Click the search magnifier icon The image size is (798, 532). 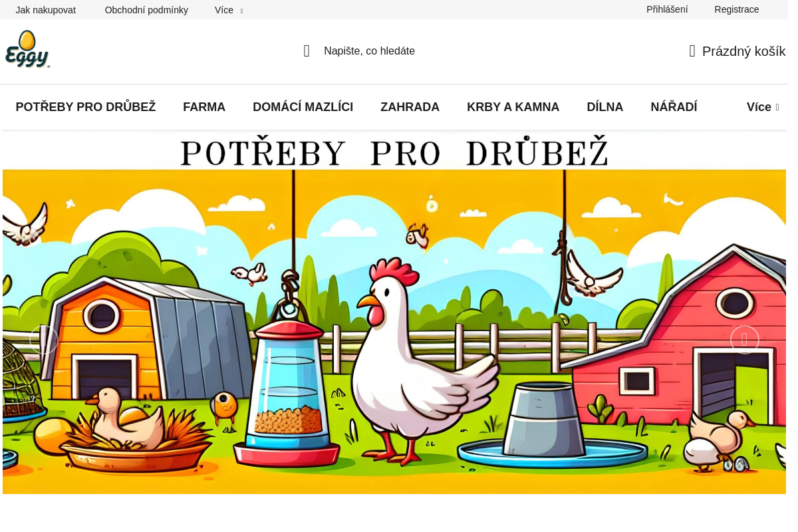[307, 51]
